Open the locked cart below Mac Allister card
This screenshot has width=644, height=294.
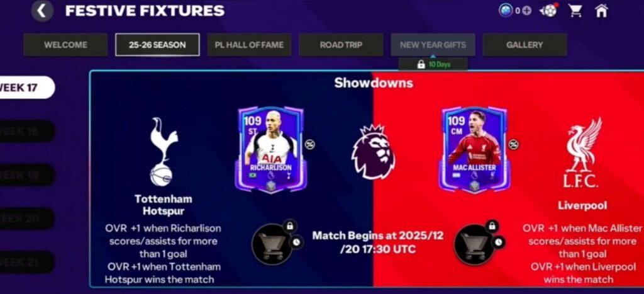[x=474, y=245]
